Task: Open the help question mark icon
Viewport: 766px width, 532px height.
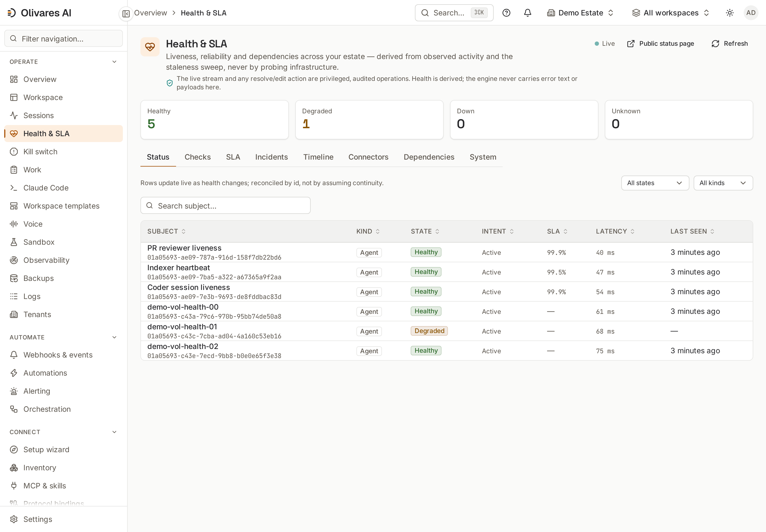Action: pyautogui.click(x=506, y=13)
